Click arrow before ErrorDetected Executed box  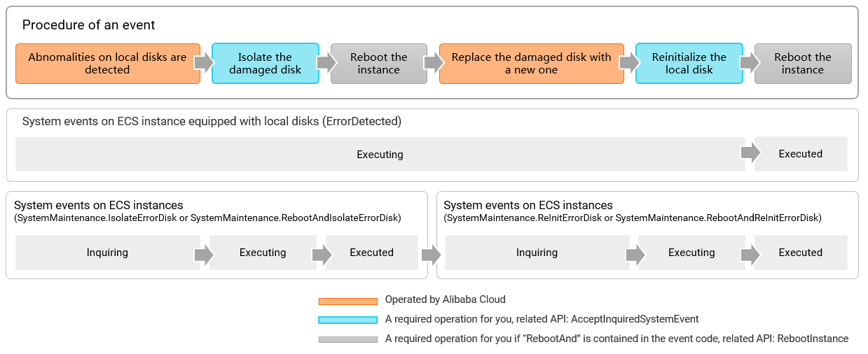coord(750,153)
